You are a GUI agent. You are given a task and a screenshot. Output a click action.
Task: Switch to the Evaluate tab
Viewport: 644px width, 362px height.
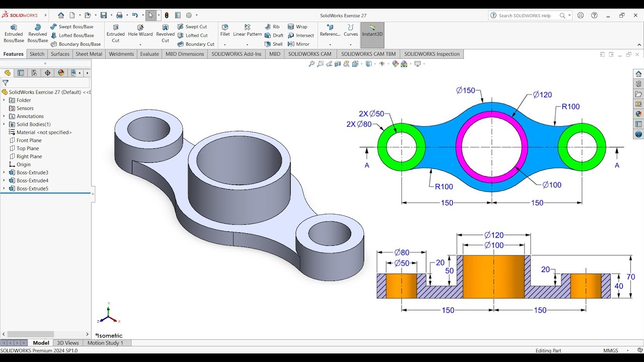(149, 54)
